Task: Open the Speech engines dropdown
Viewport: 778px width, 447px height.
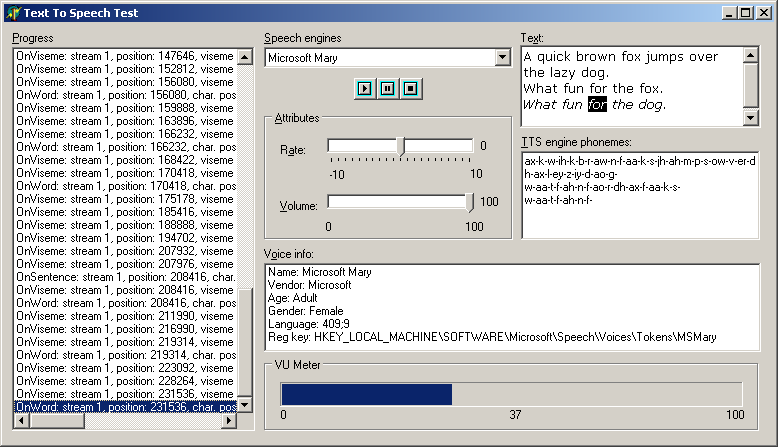Action: click(502, 58)
